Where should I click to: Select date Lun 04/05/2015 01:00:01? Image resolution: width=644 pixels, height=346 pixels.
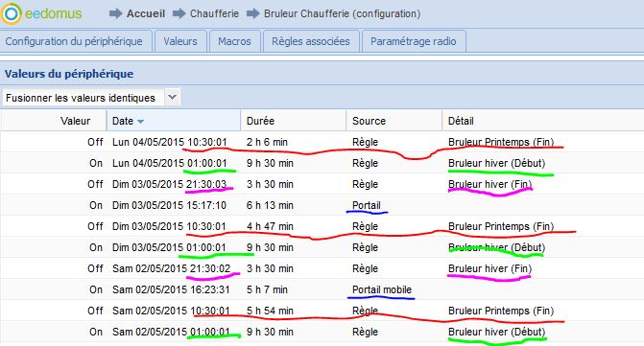(169, 163)
